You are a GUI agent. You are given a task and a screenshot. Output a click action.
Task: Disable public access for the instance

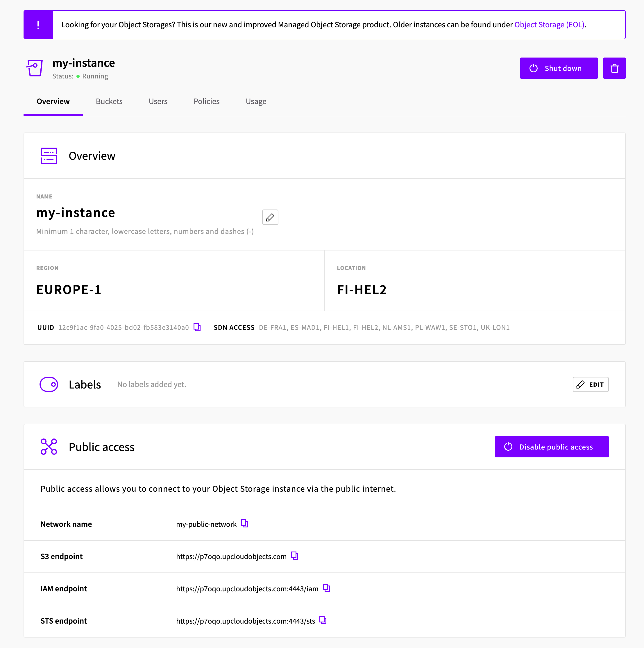[x=551, y=447]
